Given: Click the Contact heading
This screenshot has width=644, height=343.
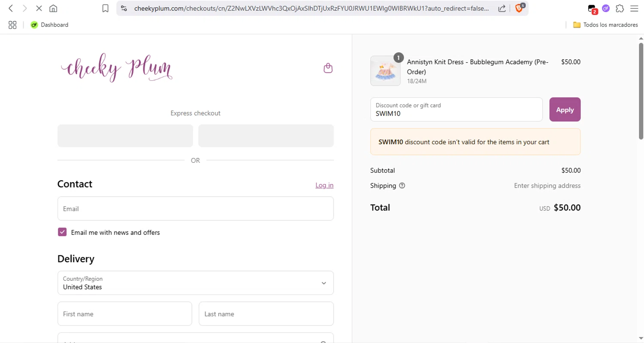Looking at the screenshot, I should pyautogui.click(x=75, y=184).
